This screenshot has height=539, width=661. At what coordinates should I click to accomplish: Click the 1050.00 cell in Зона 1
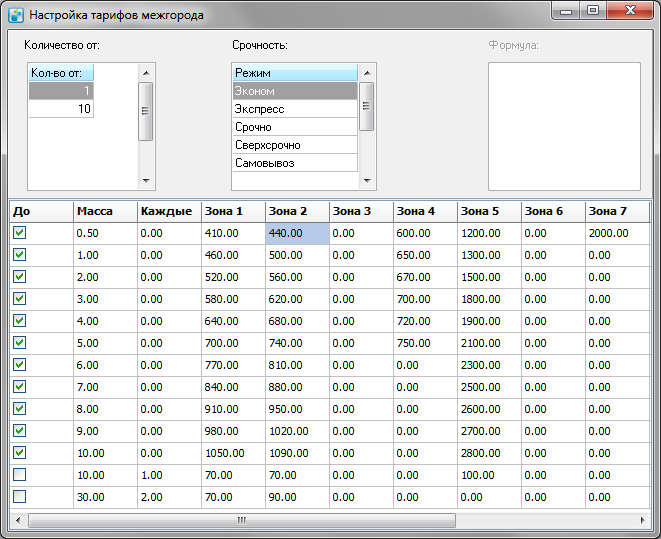[x=233, y=453]
